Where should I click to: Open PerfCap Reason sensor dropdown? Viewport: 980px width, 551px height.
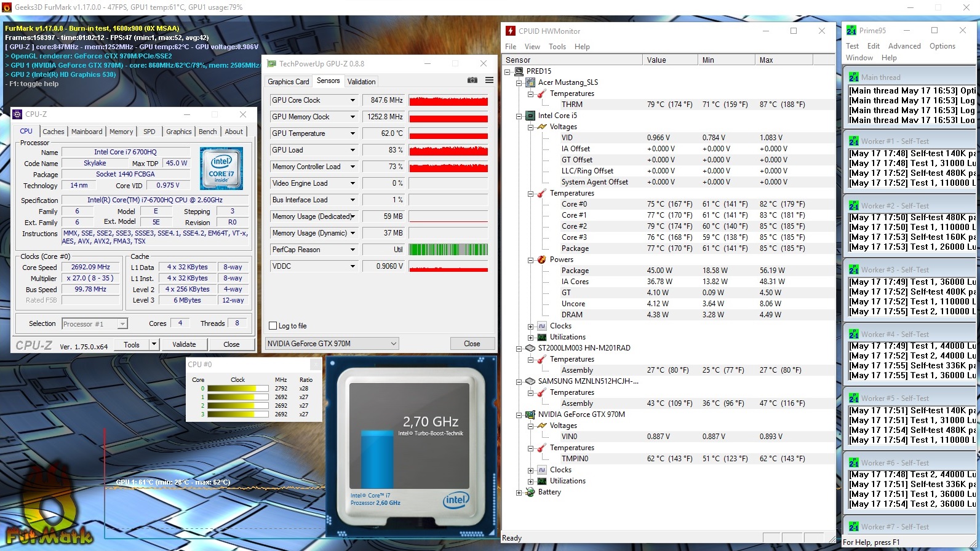353,250
